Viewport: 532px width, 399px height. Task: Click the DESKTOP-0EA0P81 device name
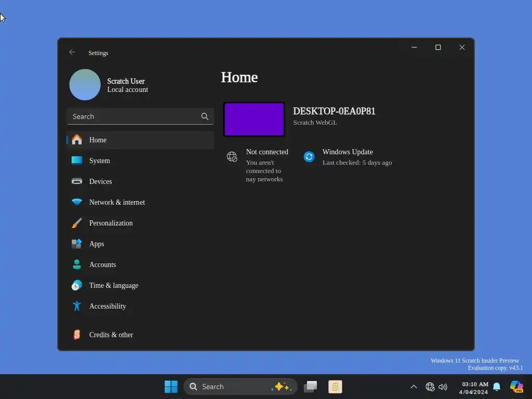point(334,111)
